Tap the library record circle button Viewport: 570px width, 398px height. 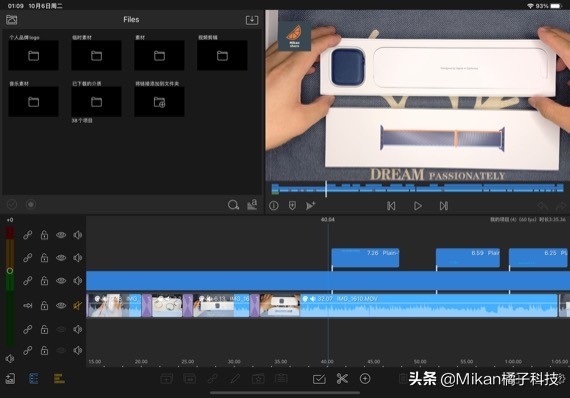pyautogui.click(x=31, y=205)
